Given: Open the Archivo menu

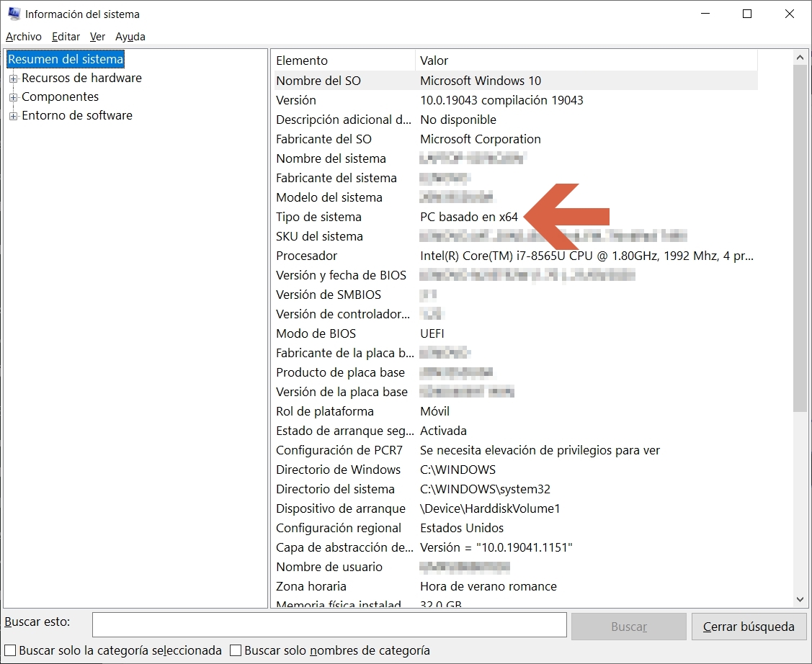Looking at the screenshot, I should [x=24, y=37].
